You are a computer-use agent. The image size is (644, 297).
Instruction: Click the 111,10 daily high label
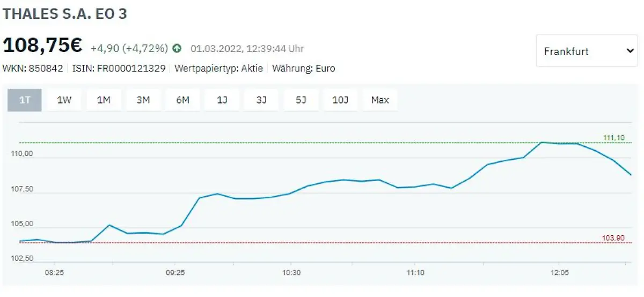[614, 138]
